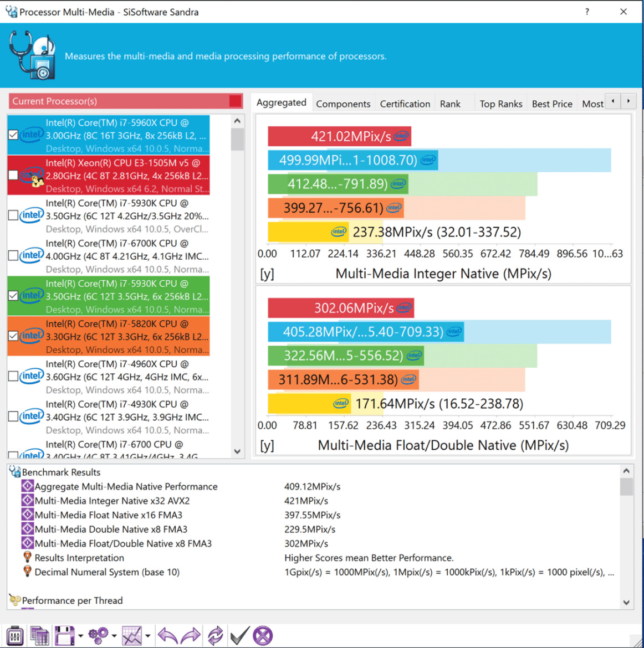Open the Rank tab

[x=450, y=104]
